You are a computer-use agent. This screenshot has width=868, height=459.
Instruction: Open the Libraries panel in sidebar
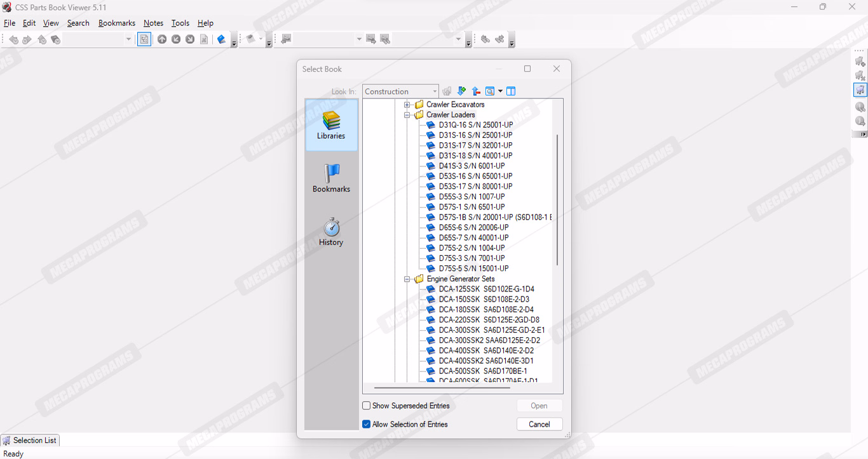pyautogui.click(x=331, y=124)
